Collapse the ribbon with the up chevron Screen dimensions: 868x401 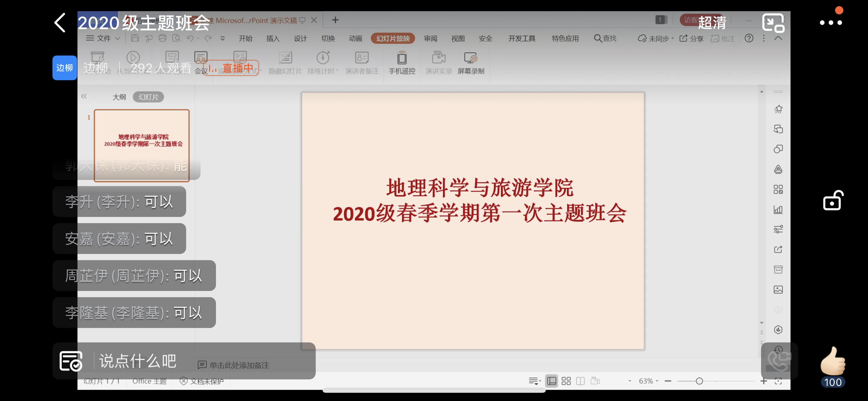click(x=778, y=38)
